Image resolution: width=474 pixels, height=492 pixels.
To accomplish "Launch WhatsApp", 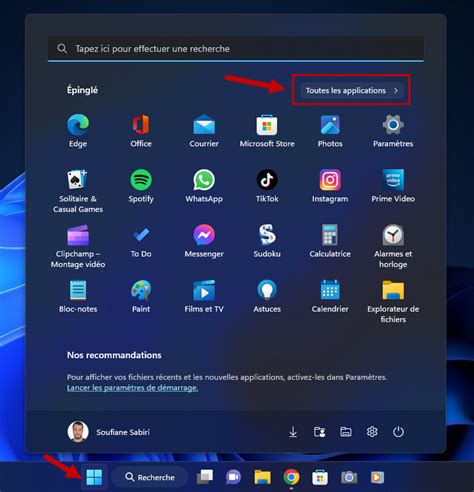I will coord(204,186).
